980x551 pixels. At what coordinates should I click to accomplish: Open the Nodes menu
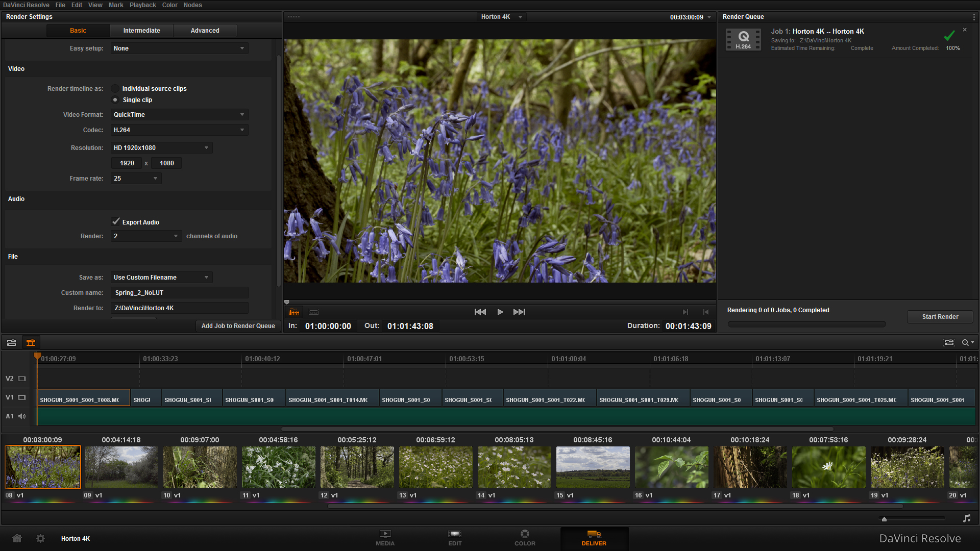[x=193, y=5]
